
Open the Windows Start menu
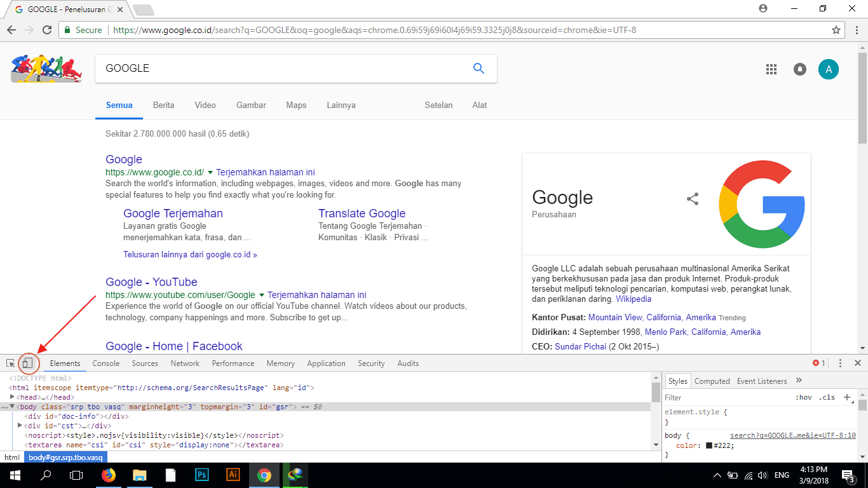(x=15, y=475)
